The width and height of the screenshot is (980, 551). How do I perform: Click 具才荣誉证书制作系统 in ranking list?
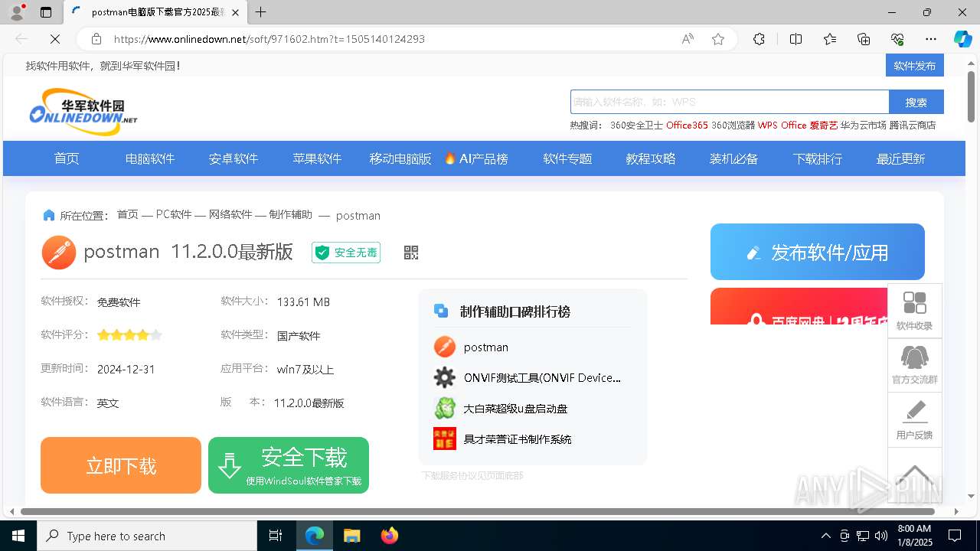click(518, 439)
